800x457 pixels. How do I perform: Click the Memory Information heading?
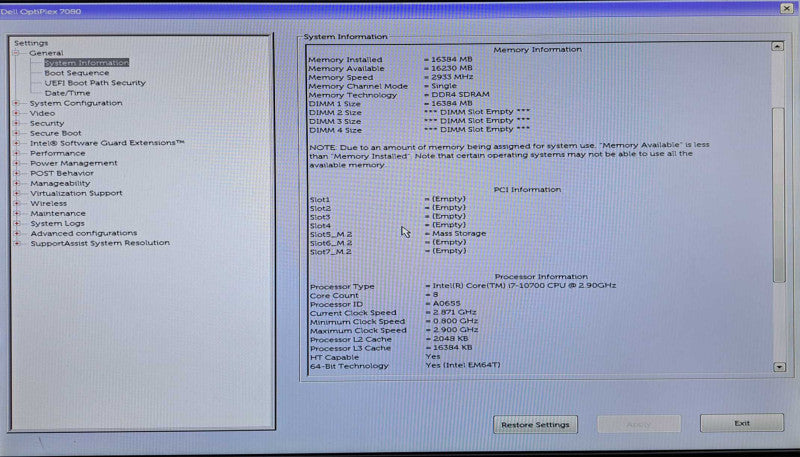[x=537, y=49]
